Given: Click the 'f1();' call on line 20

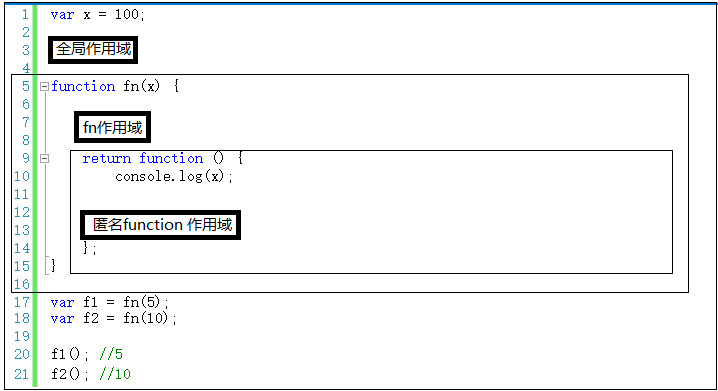Looking at the screenshot, I should click(x=70, y=354).
